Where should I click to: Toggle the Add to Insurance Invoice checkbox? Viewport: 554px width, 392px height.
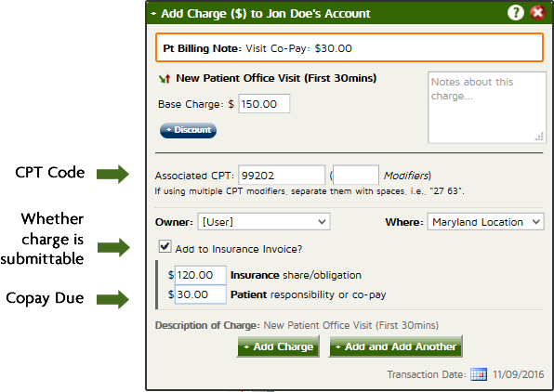[x=165, y=246]
